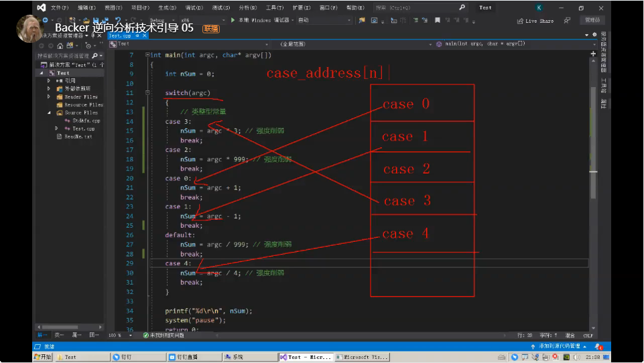Click the Home icon in Solution Explorer

[x=60, y=45]
